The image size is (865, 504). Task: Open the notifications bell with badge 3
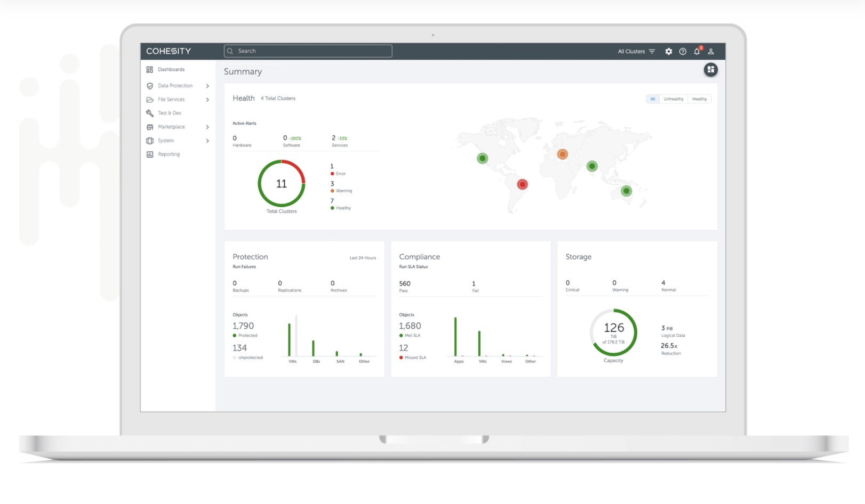tap(696, 51)
